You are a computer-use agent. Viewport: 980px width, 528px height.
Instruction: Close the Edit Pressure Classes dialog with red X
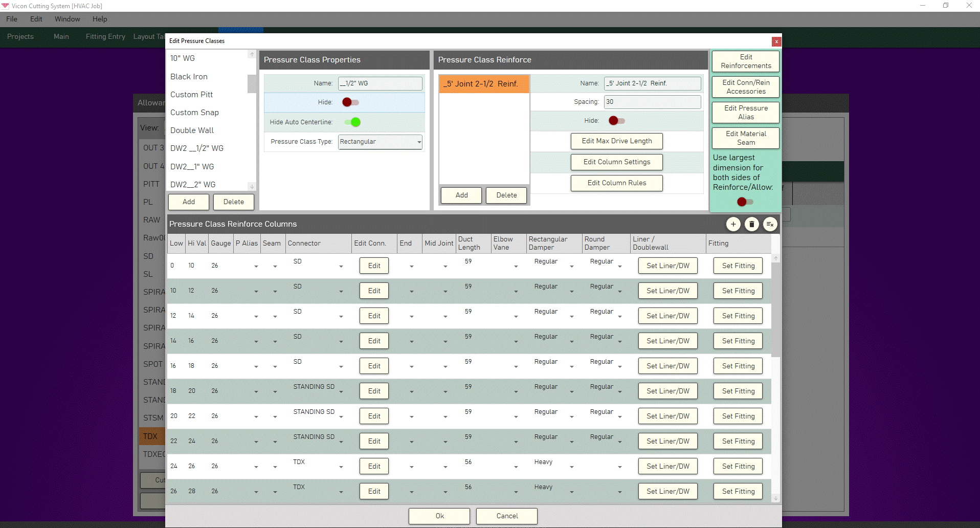click(776, 41)
